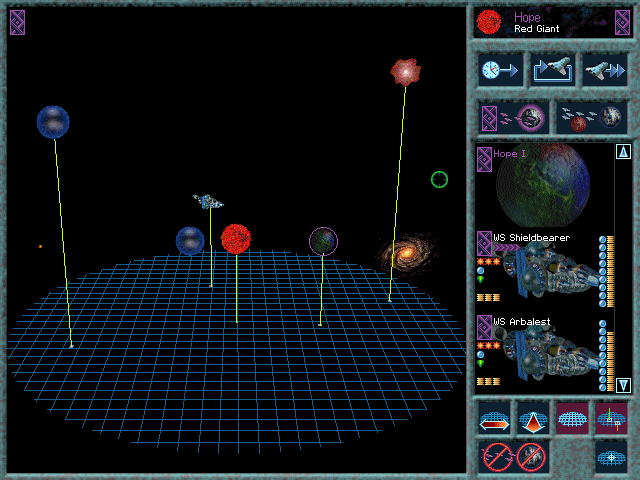640x480 pixels.
Task: Click the shuttle fast-forward move button
Action: tap(604, 70)
